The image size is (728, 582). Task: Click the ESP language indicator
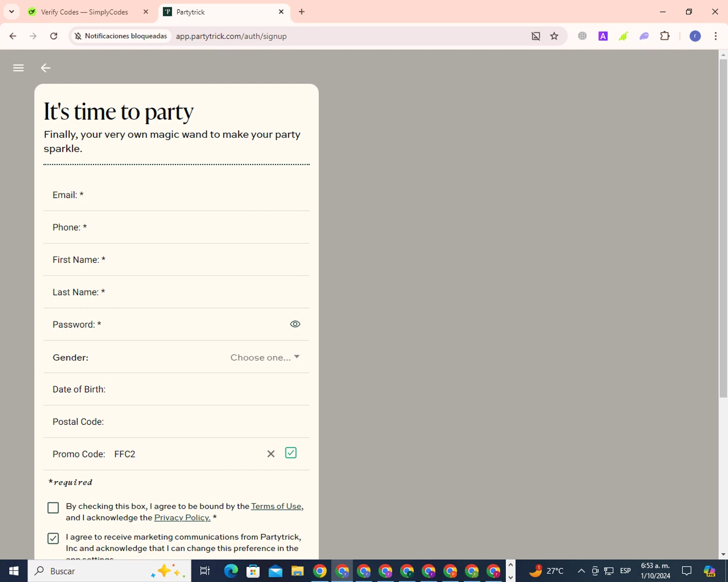click(626, 571)
